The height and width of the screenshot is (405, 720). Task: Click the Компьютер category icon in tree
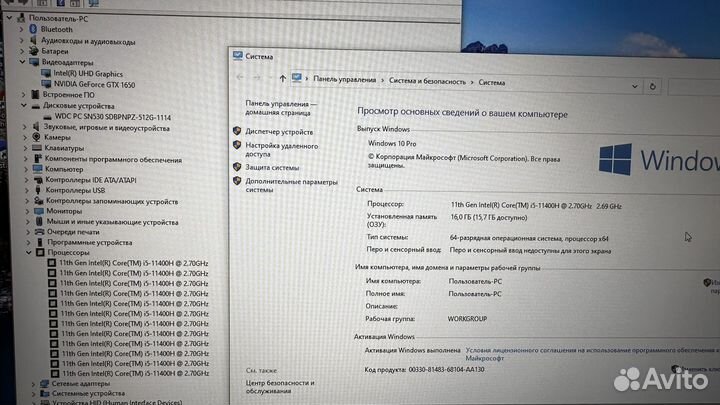[x=37, y=169]
